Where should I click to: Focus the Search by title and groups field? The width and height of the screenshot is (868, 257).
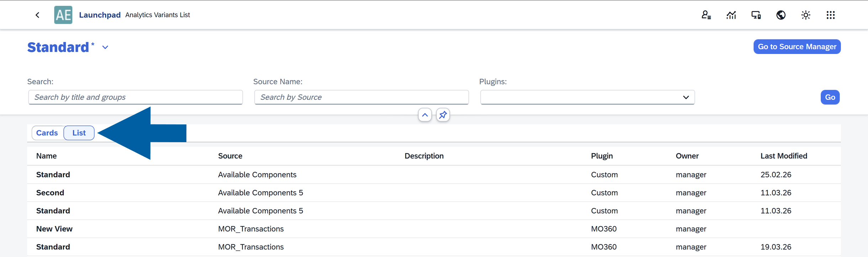point(136,97)
